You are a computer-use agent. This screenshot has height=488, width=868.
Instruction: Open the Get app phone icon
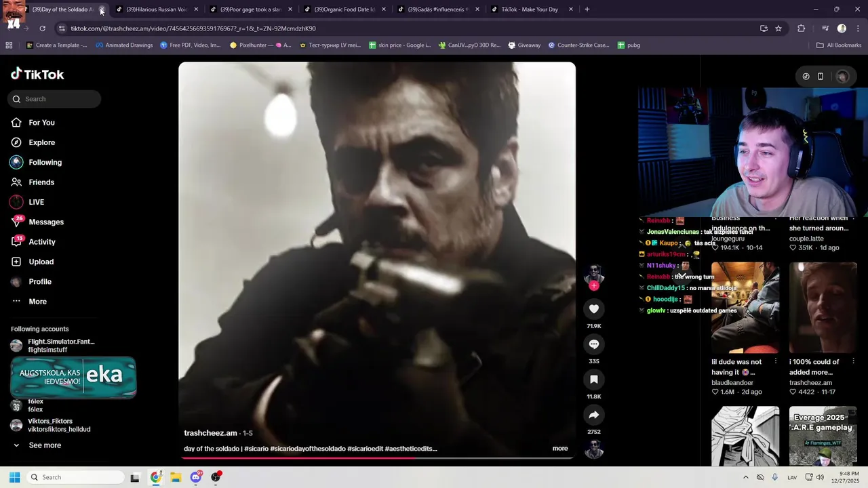point(821,77)
